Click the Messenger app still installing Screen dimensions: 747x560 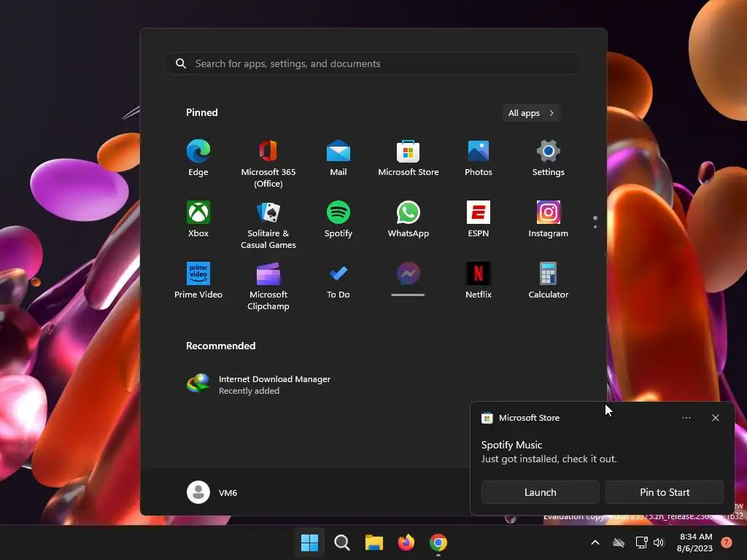[x=409, y=279]
